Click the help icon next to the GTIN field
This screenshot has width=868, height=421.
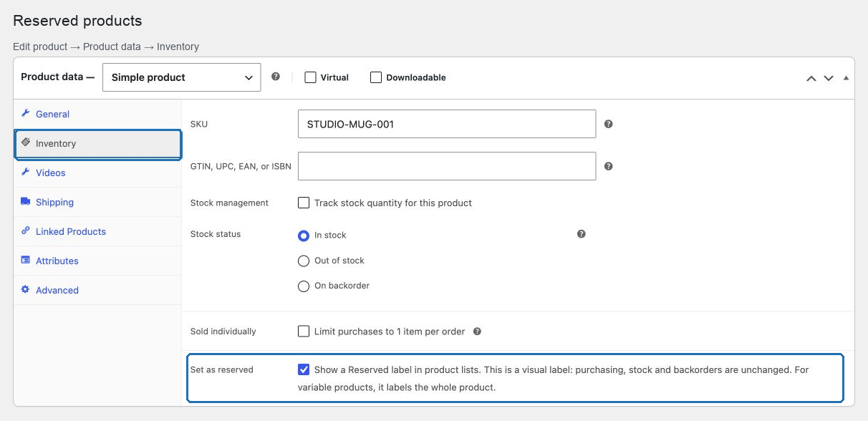tap(608, 166)
